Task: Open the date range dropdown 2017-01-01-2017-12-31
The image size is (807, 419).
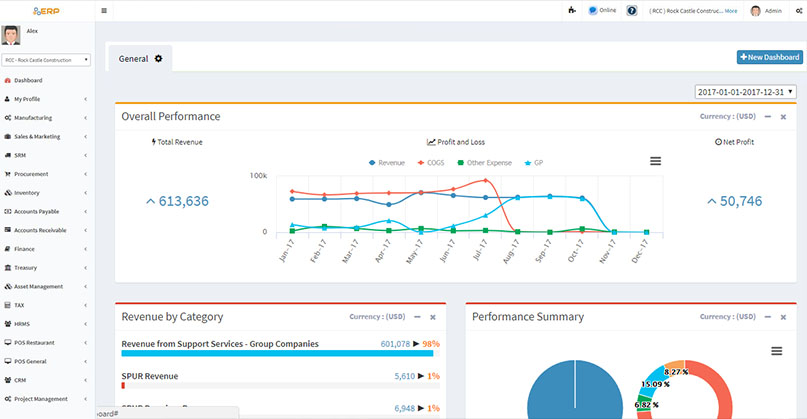Action: tap(745, 92)
